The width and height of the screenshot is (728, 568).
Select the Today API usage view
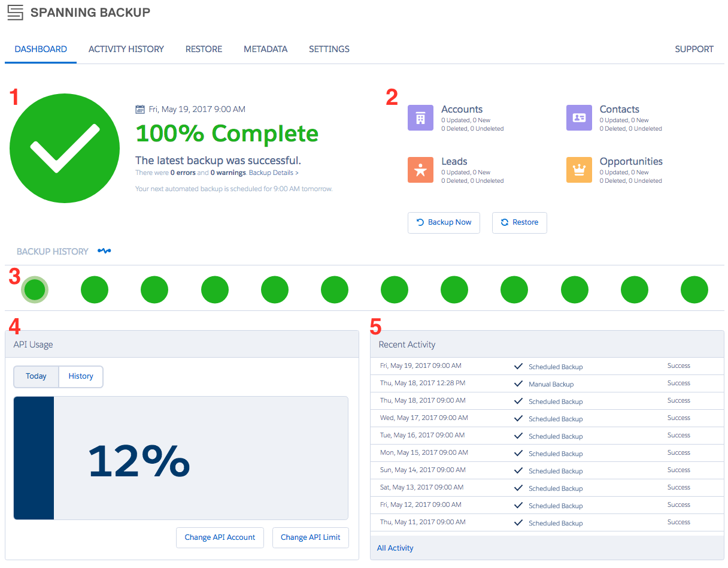(x=36, y=376)
